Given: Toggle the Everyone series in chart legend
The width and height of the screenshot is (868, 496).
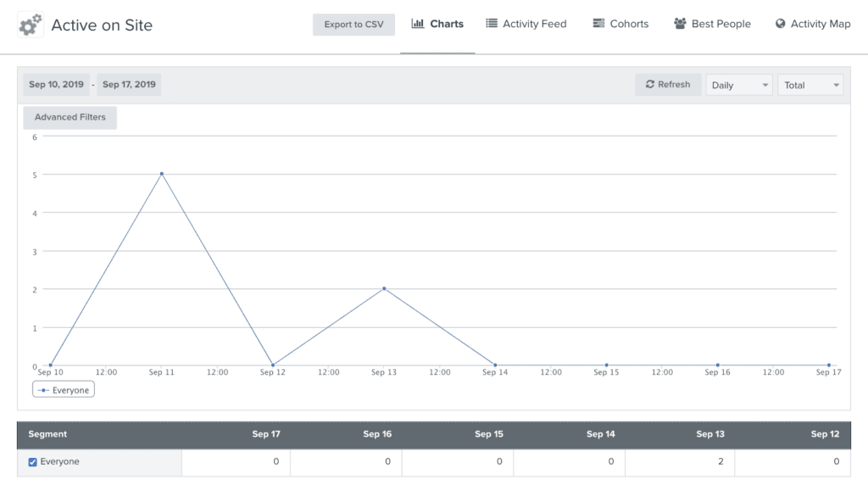Looking at the screenshot, I should (64, 390).
